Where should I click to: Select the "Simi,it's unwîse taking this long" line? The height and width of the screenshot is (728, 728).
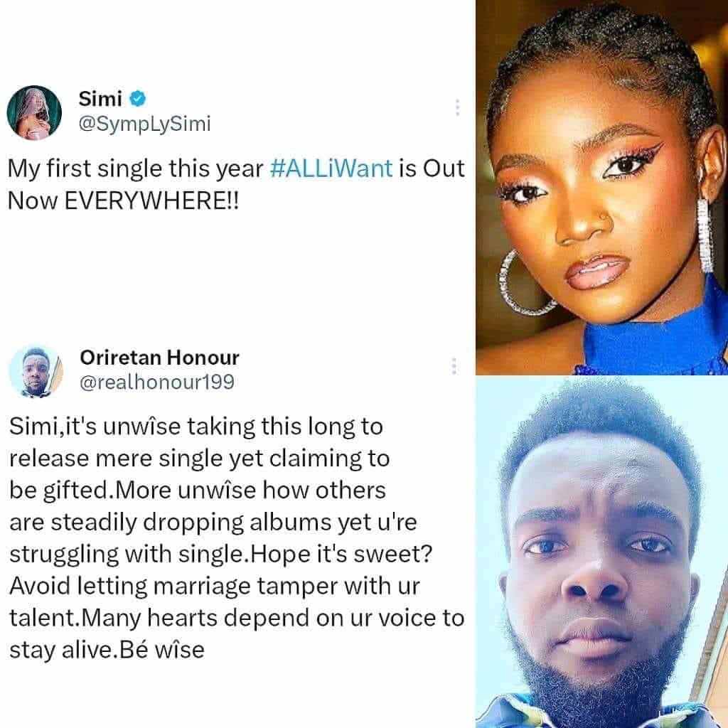tap(196, 427)
